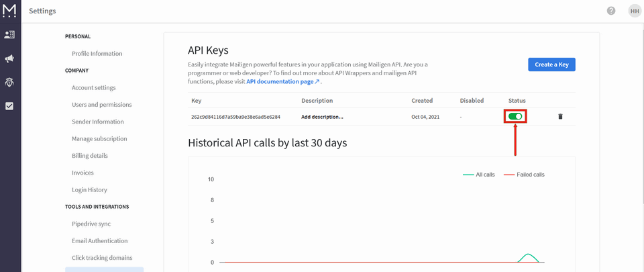
Task: Open the HH user avatar menu
Action: (634, 11)
